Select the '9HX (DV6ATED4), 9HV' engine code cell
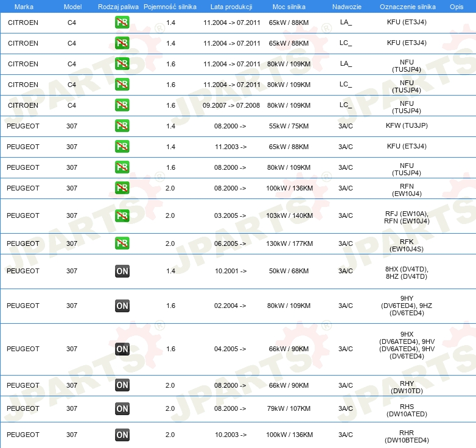Image resolution: width=476 pixels, height=448 pixels. (x=407, y=345)
